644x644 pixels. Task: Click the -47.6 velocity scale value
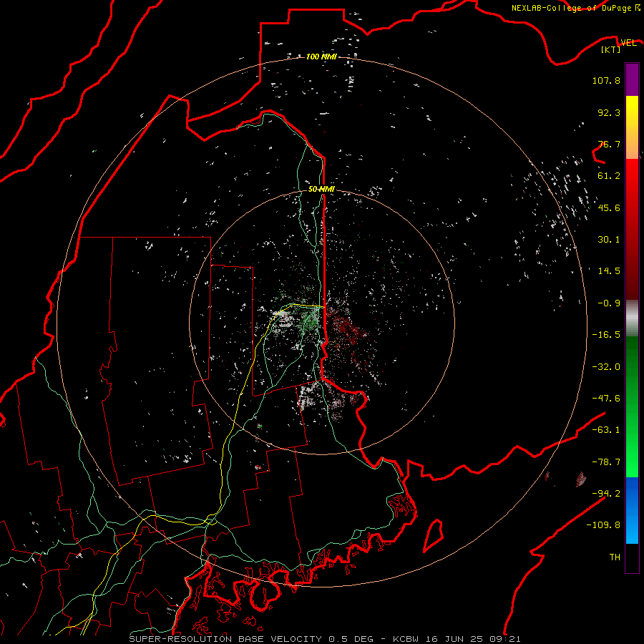click(x=606, y=399)
